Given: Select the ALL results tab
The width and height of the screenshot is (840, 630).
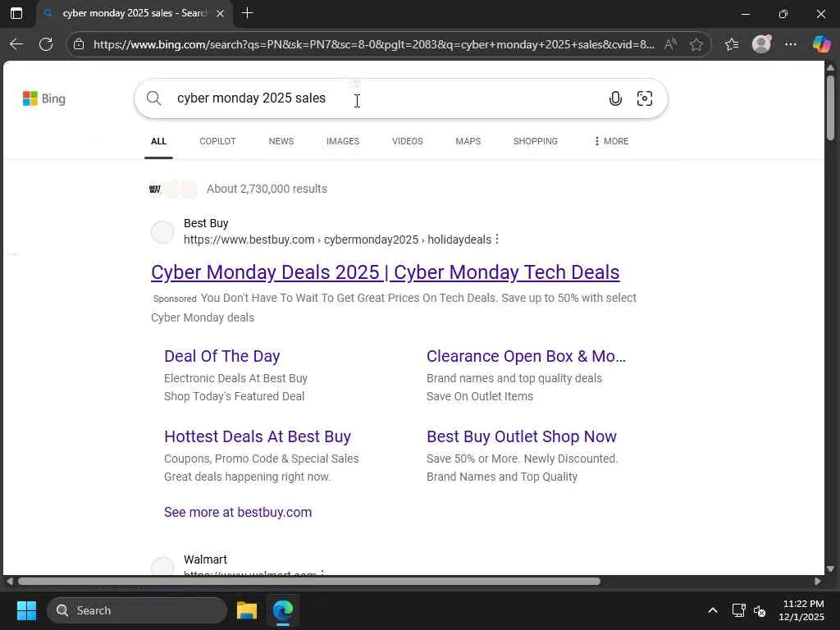Looking at the screenshot, I should point(158,141).
